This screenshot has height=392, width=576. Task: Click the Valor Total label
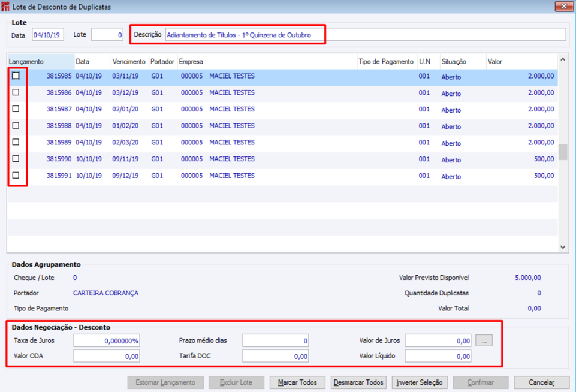453,309
